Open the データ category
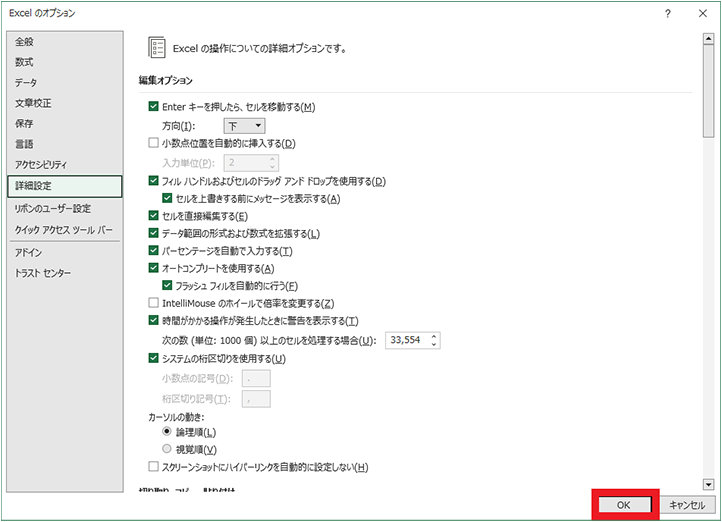The height and width of the screenshot is (522, 722). click(64, 83)
